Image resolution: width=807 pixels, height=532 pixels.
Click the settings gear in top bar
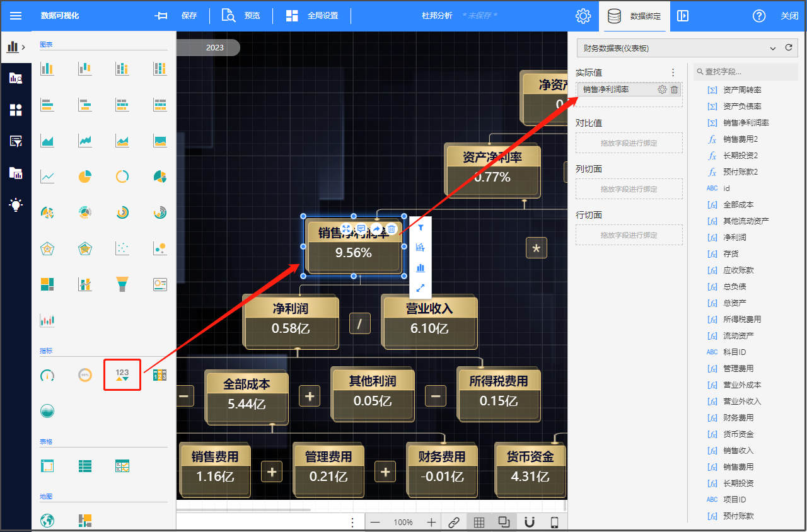coord(583,16)
